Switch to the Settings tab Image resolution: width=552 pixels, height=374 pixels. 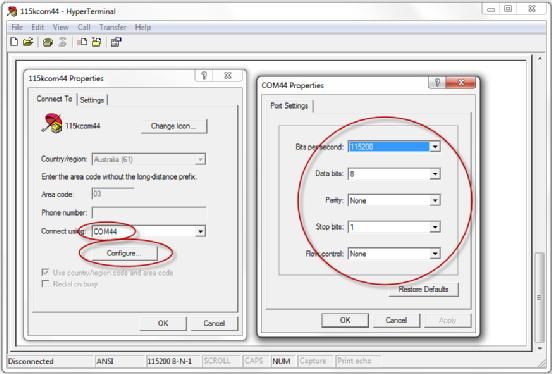[x=92, y=100]
